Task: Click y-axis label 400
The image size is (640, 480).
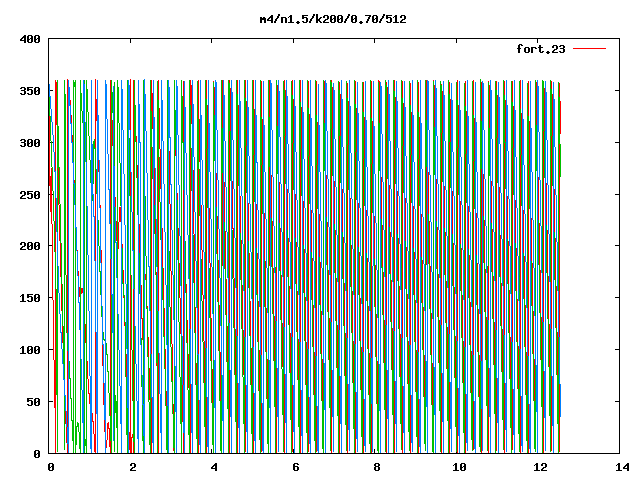Action: click(30, 39)
